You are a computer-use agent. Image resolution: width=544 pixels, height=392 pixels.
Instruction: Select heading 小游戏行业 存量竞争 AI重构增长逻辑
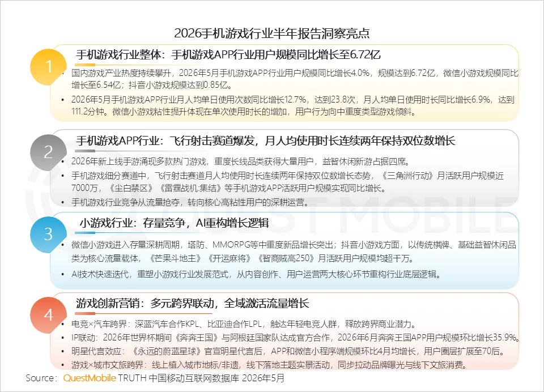[175, 223]
